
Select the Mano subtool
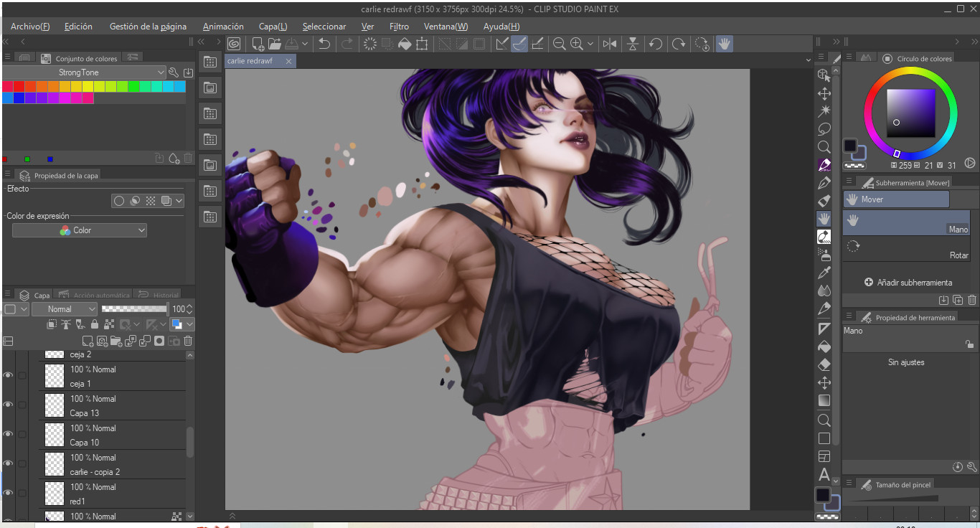click(x=907, y=222)
